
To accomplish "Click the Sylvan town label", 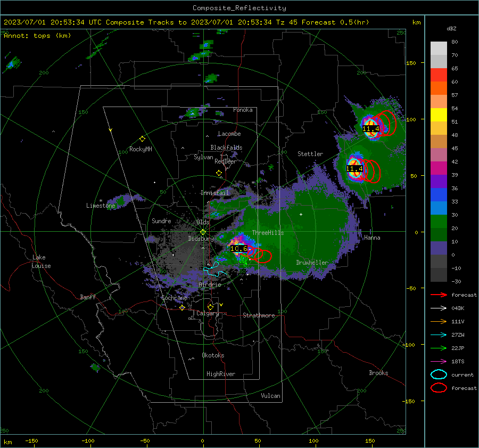I will click(203, 158).
